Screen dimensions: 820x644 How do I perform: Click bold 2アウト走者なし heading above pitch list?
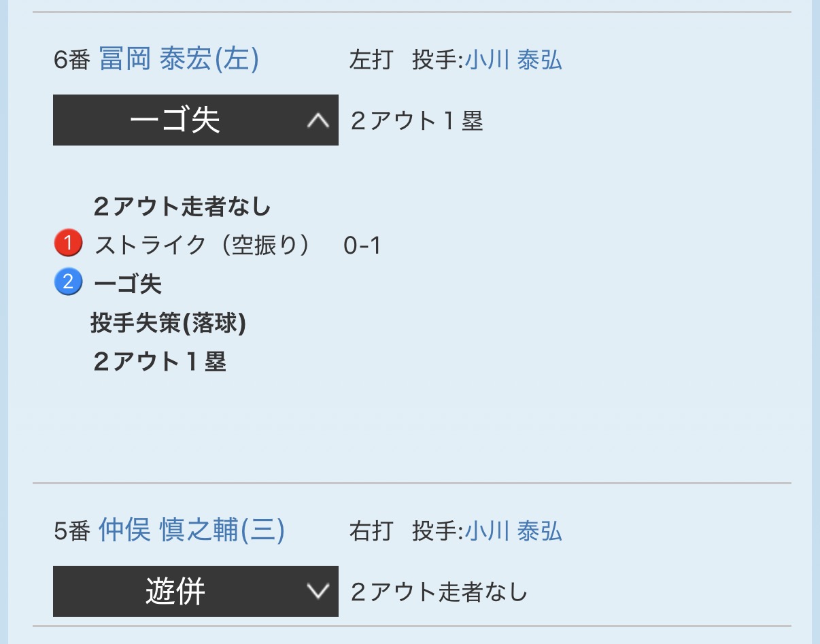click(182, 206)
